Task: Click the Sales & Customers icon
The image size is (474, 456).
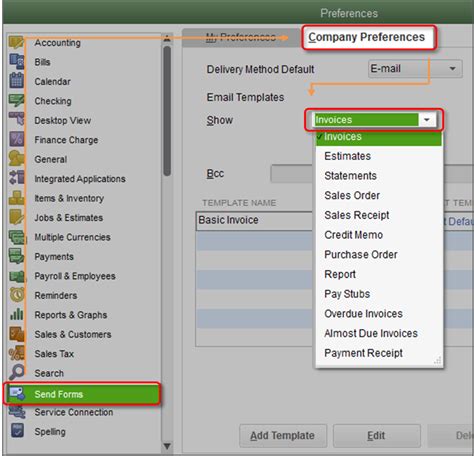Action: (16, 334)
